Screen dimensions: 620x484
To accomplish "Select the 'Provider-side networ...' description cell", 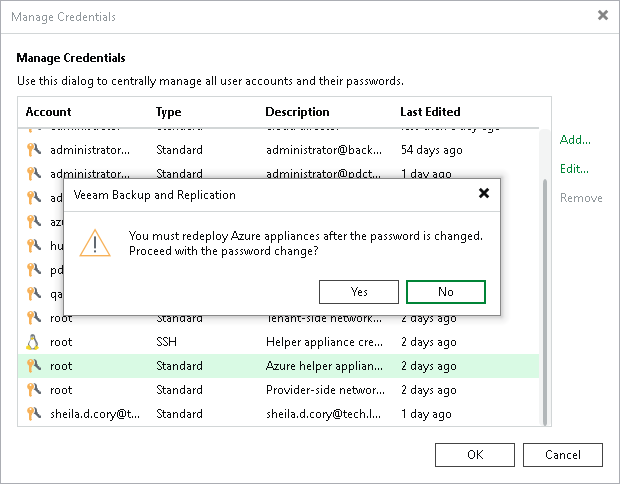I will pos(325,390).
